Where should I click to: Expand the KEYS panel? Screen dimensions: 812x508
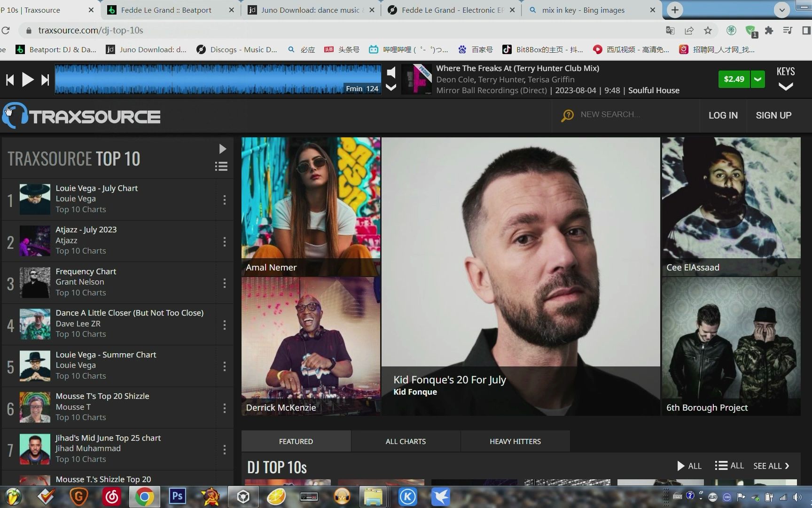pyautogui.click(x=786, y=79)
